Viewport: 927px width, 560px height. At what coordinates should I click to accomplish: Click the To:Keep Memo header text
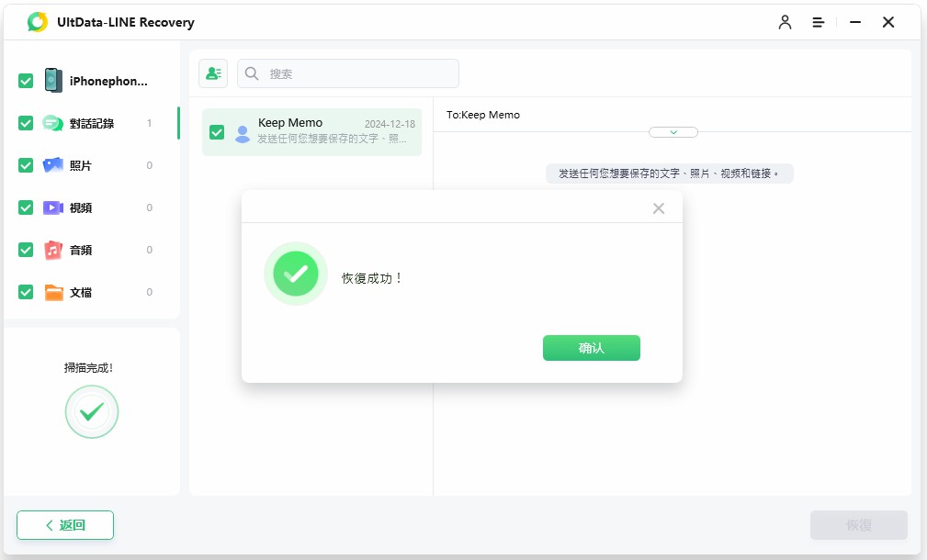[x=483, y=115]
